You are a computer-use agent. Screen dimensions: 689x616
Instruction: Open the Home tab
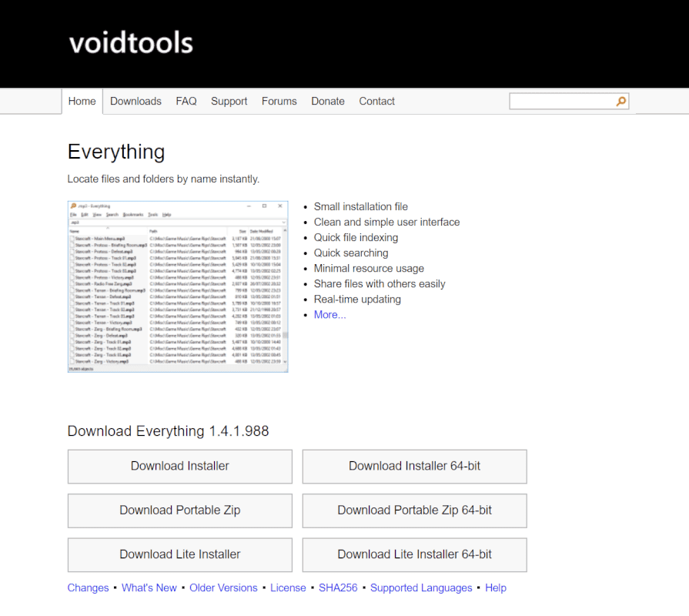82,101
